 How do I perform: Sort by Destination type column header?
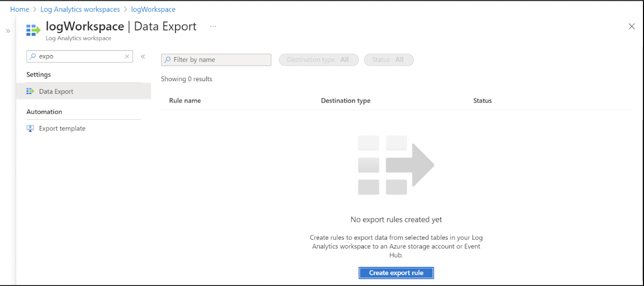click(346, 101)
